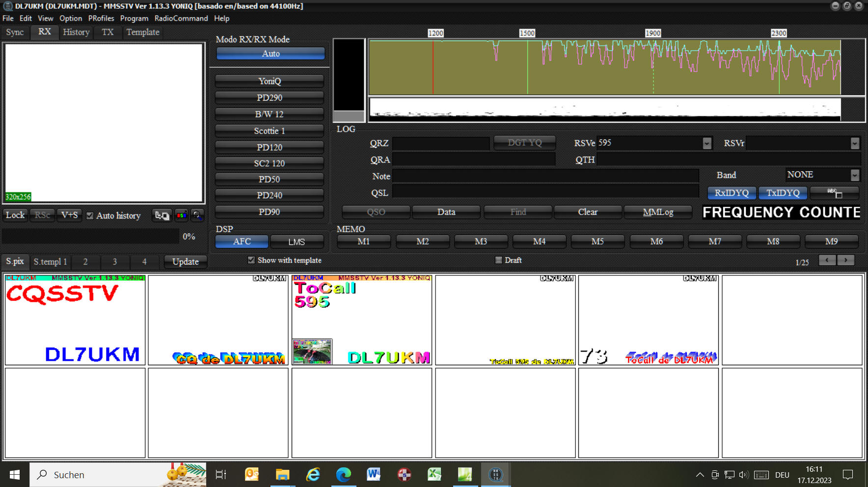
Task: Select the Scottie 1 RX mode button
Action: click(x=269, y=131)
